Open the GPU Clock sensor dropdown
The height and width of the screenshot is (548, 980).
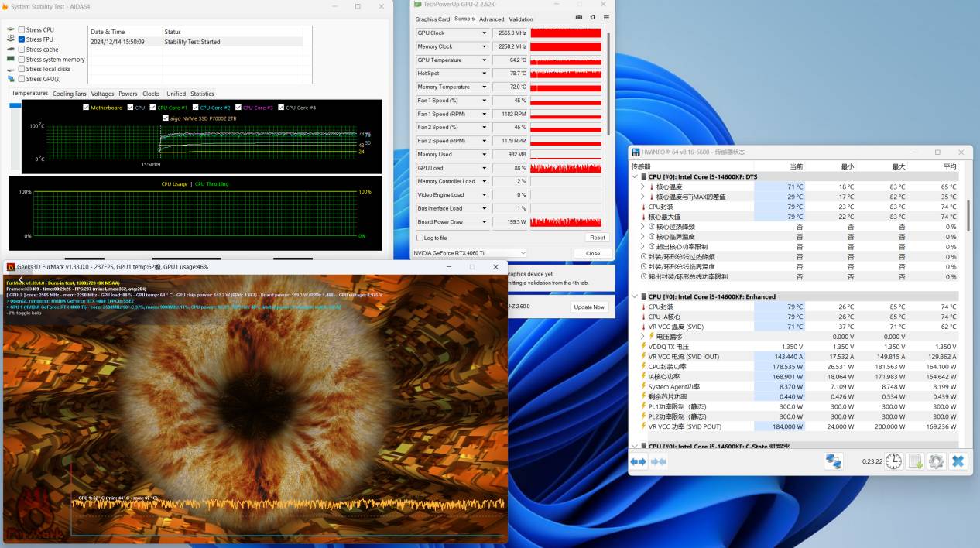(485, 33)
